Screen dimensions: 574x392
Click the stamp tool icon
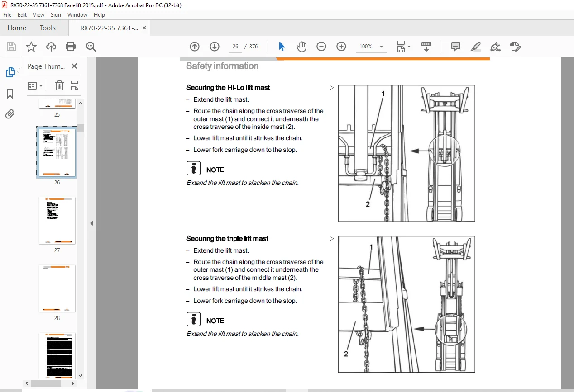515,47
